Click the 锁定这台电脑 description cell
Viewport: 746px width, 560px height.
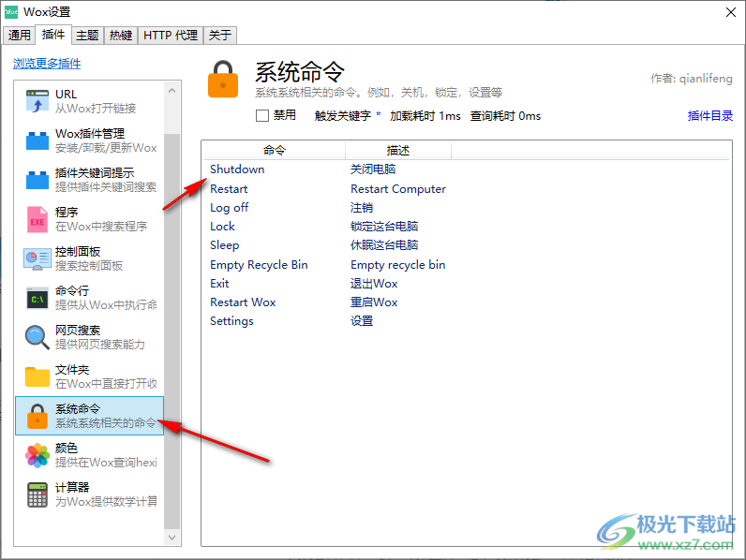[384, 227]
